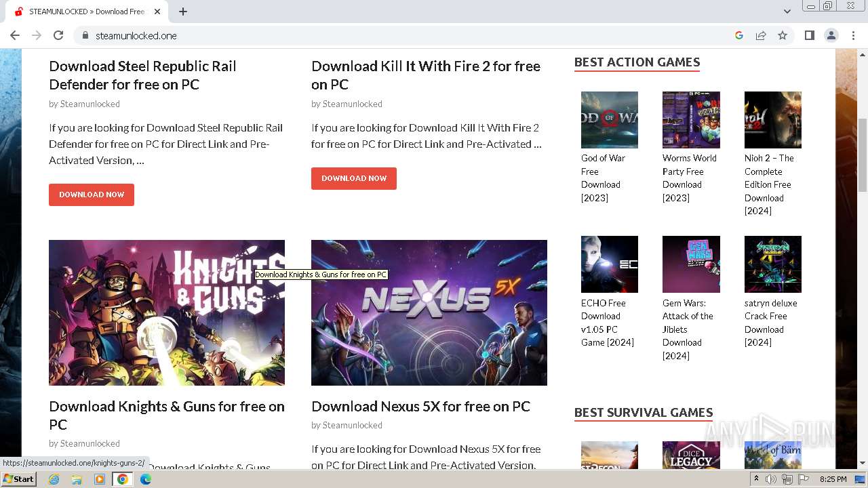
Task: Open a new browser tab
Action: [183, 12]
